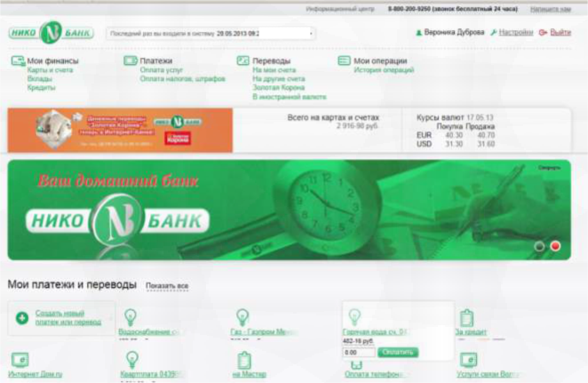
Task: Open История операций
Action: click(x=384, y=70)
